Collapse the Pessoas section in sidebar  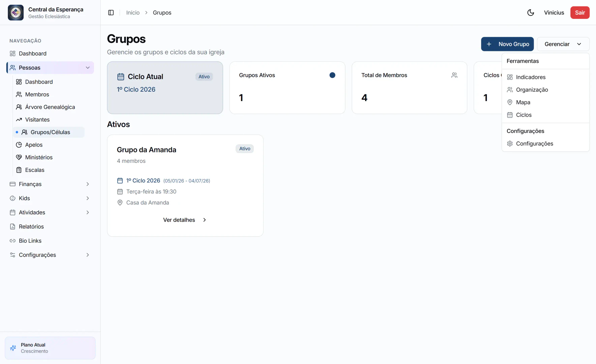click(x=88, y=67)
